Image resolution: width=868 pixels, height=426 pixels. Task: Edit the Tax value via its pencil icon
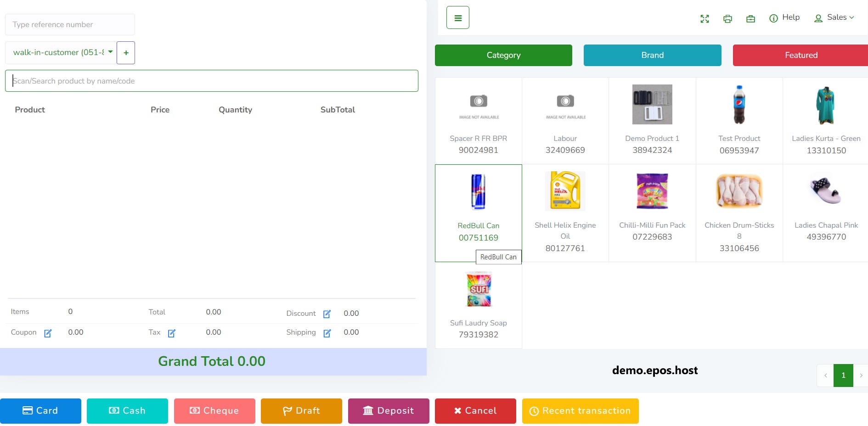click(x=172, y=332)
